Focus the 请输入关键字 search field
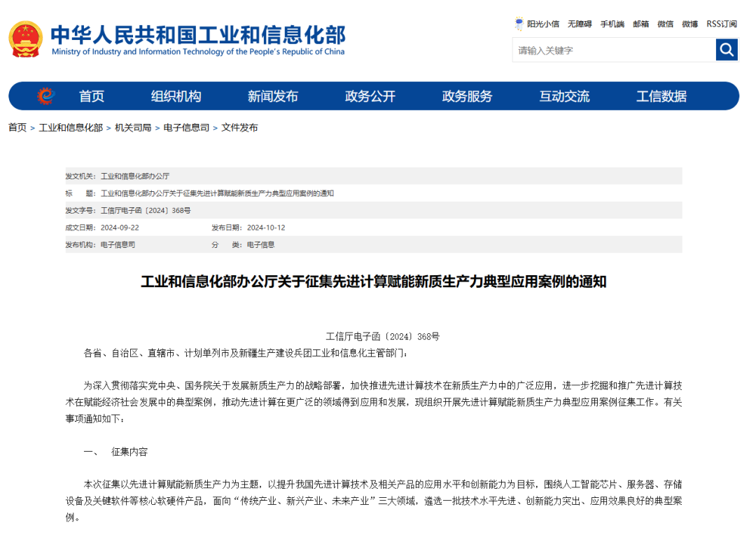Viewport: 756px width, 535px height. coord(615,50)
